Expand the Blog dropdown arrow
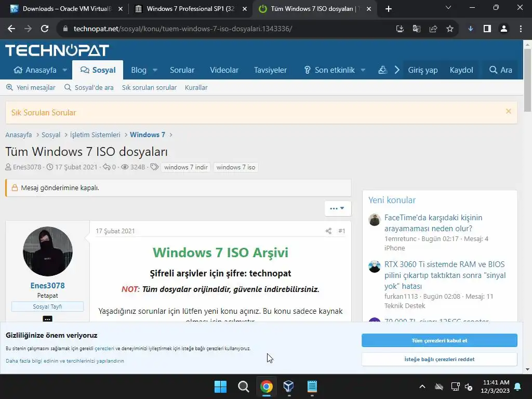The height and width of the screenshot is (399, 532). click(155, 70)
